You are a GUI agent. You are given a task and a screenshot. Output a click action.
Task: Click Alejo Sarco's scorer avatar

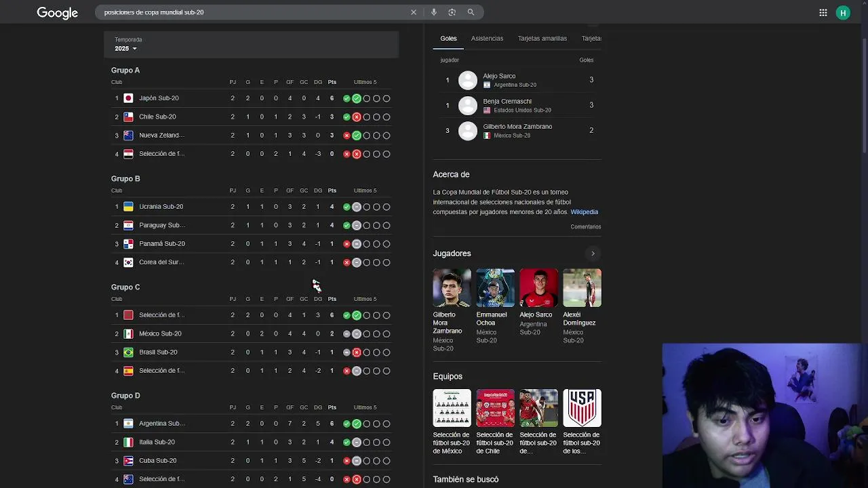pyautogui.click(x=468, y=80)
